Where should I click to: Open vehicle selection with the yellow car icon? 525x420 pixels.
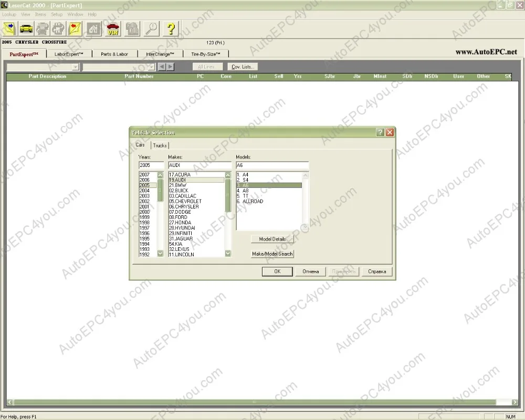(26, 28)
